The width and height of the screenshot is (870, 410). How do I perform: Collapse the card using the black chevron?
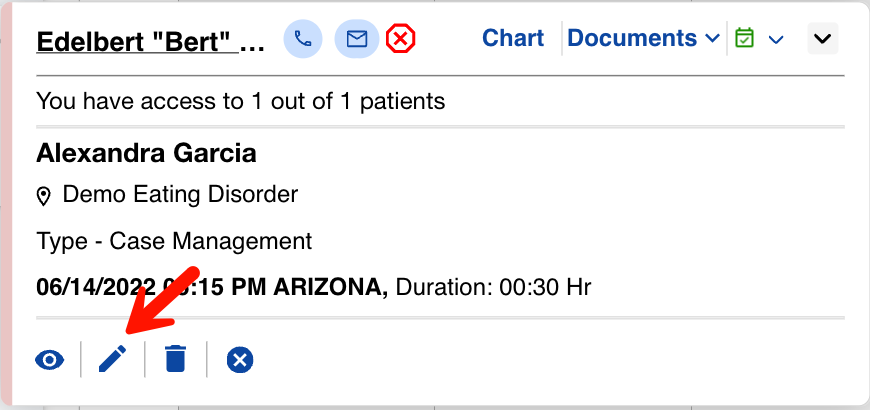click(822, 39)
